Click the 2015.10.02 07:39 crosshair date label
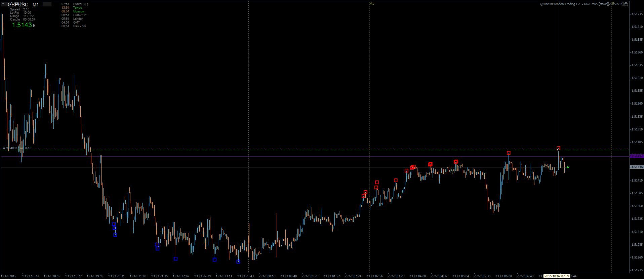Screen dimensions: 644x279 (557, 276)
